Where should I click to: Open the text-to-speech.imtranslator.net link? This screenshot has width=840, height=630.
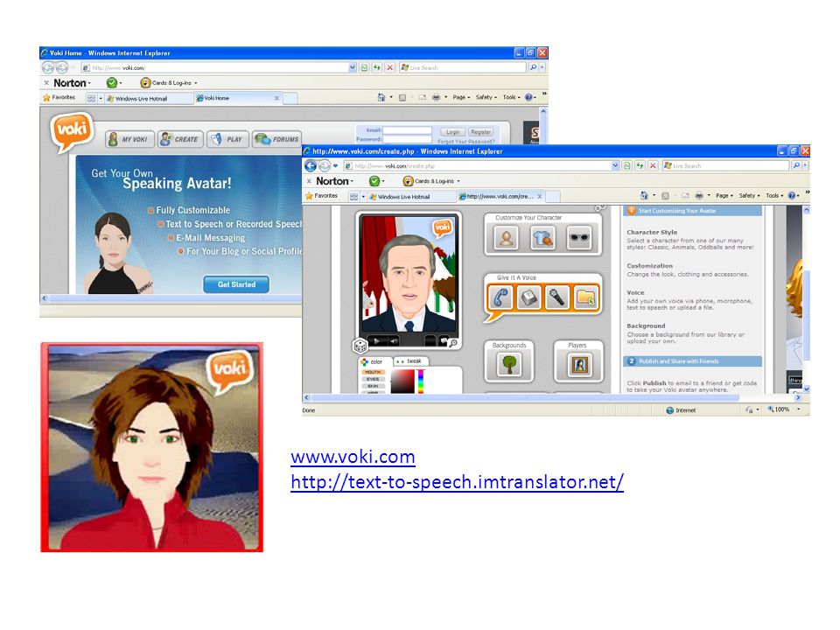(457, 482)
